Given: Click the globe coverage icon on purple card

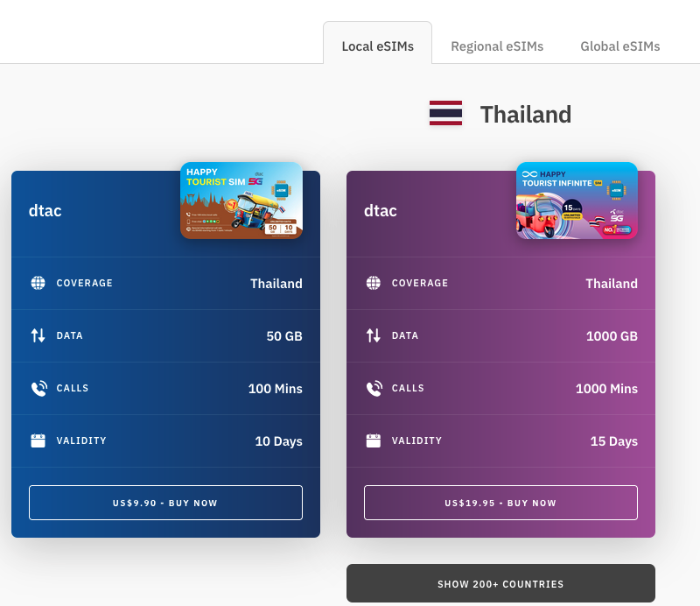Looking at the screenshot, I should pyautogui.click(x=374, y=283).
